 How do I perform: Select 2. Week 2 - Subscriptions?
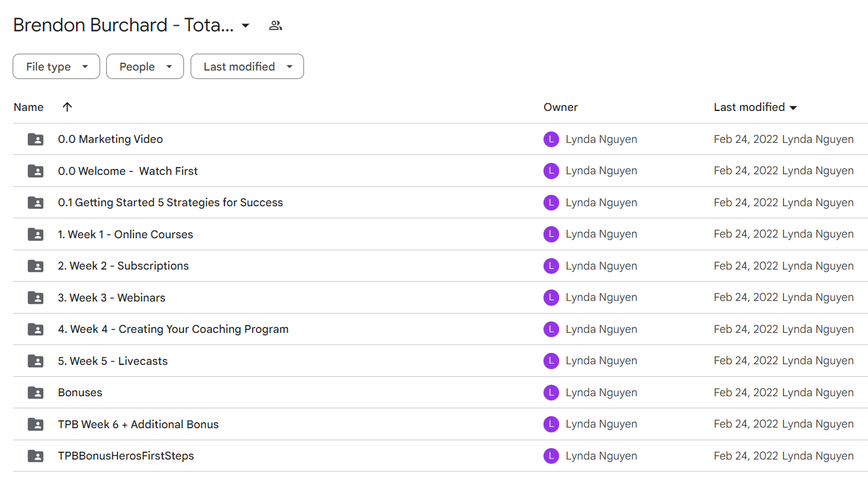(x=123, y=266)
